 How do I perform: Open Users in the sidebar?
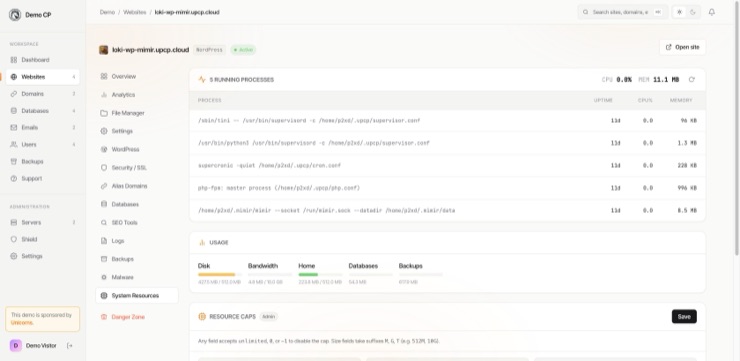tap(42, 144)
